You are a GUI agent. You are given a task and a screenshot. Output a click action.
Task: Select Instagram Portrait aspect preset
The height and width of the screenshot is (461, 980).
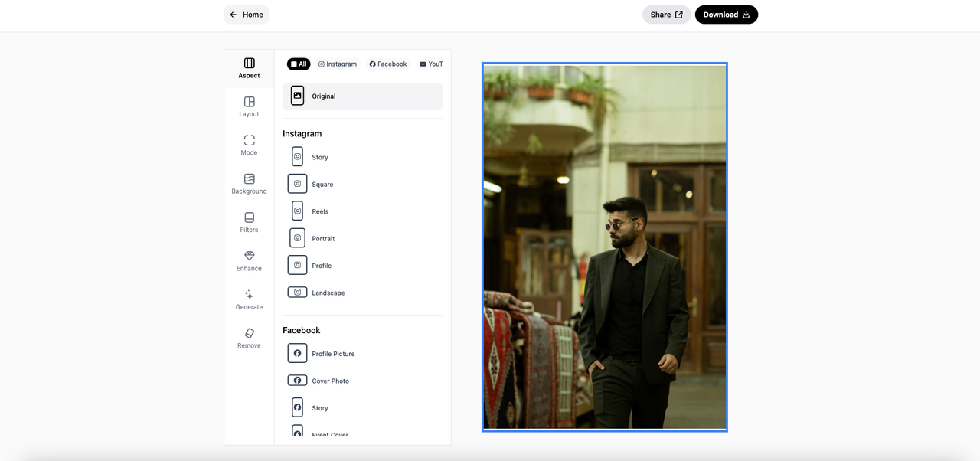362,238
